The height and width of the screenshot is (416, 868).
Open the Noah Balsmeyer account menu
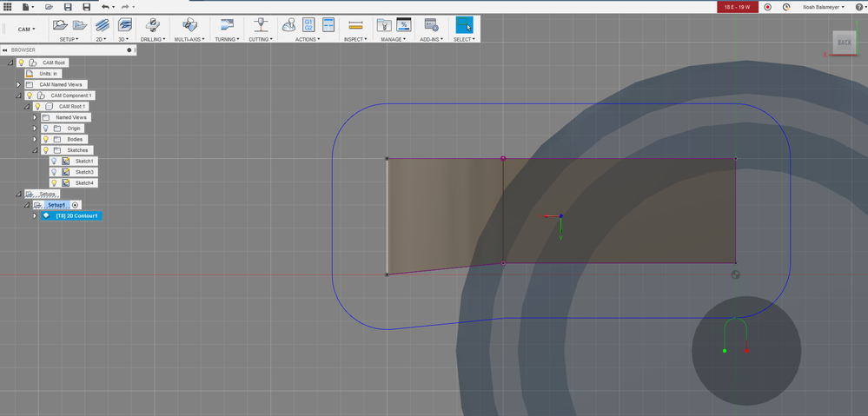tap(824, 7)
